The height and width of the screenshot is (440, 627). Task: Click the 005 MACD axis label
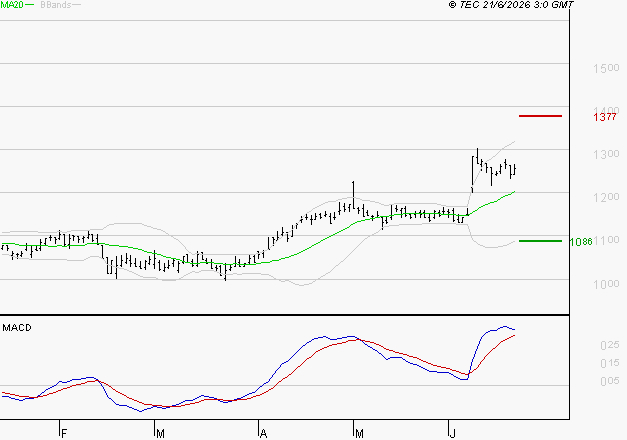(609, 381)
